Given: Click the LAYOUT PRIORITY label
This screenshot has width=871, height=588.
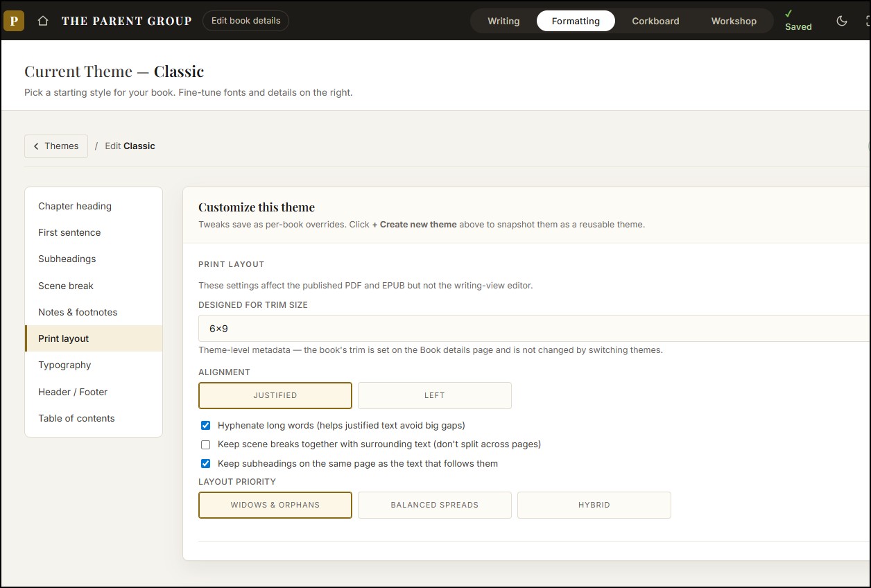Looking at the screenshot, I should click(237, 482).
